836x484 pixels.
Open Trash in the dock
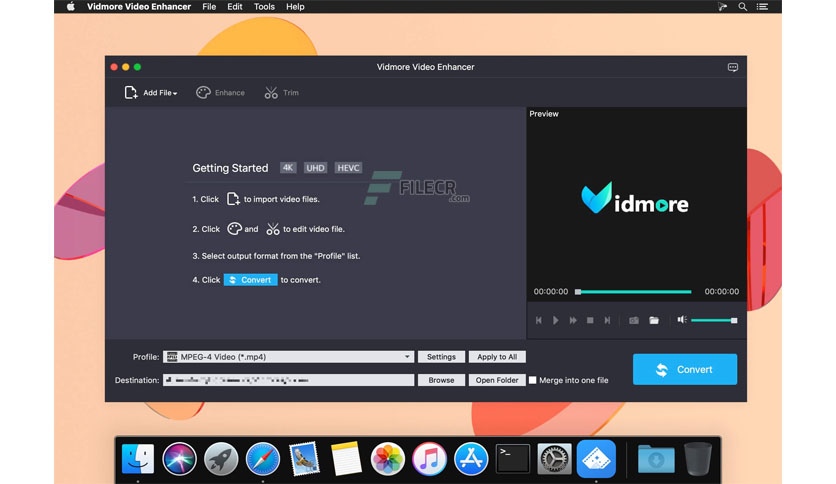[698, 459]
